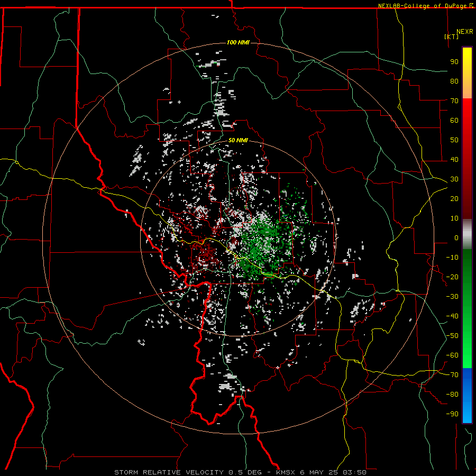Click the NEXLAB-College of DuPage credit text
The height and width of the screenshot is (476, 476).
[422, 6]
